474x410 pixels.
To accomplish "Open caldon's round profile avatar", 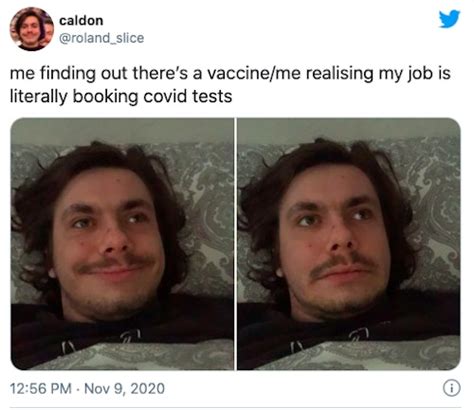I will click(x=32, y=29).
